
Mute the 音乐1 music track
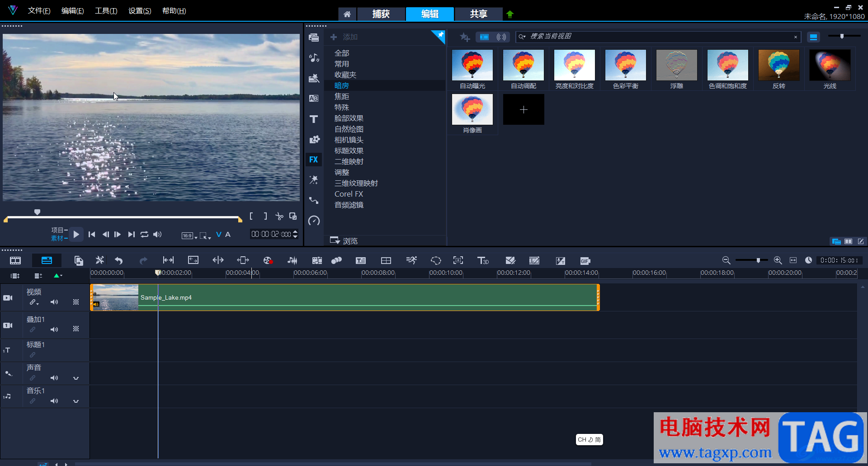coord(54,401)
